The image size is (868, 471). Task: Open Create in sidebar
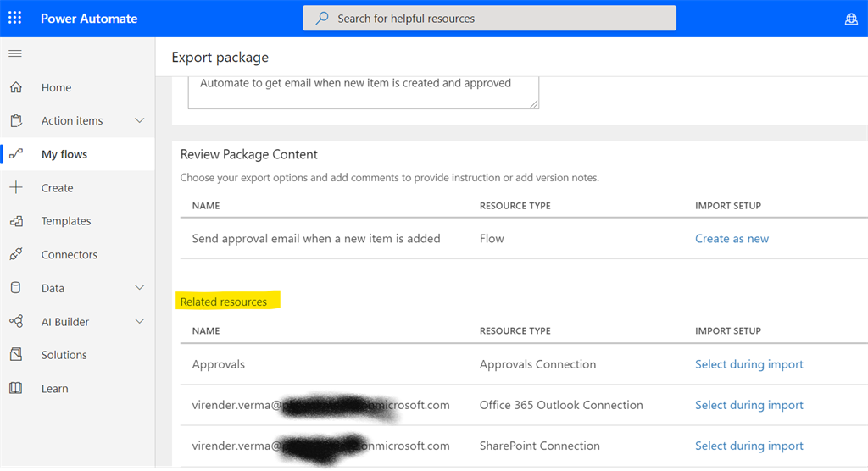57,187
